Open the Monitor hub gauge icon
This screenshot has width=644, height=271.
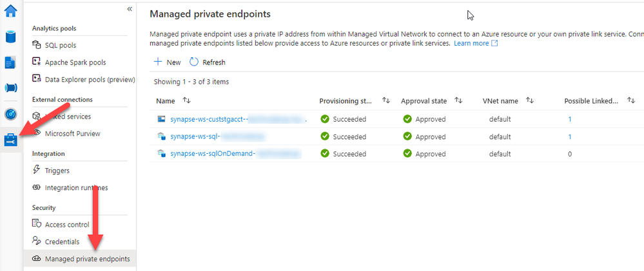click(11, 114)
